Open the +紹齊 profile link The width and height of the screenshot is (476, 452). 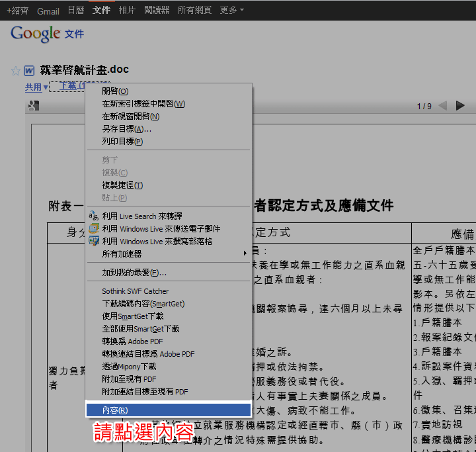pyautogui.click(x=18, y=11)
